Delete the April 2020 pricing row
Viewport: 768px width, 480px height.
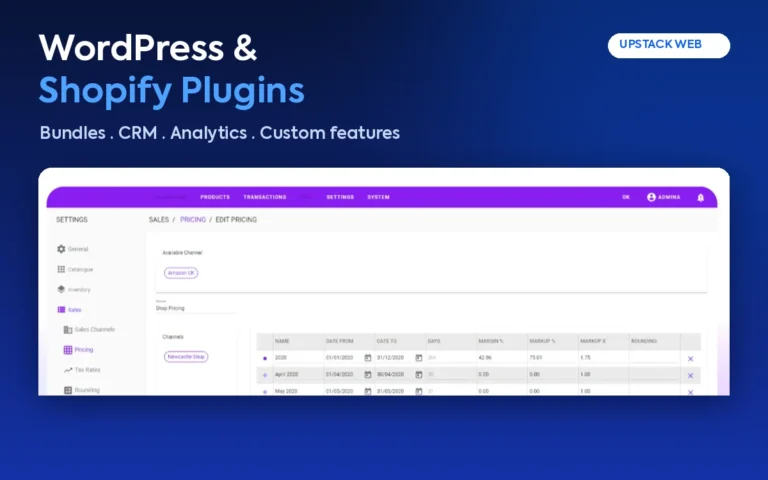pyautogui.click(x=691, y=376)
